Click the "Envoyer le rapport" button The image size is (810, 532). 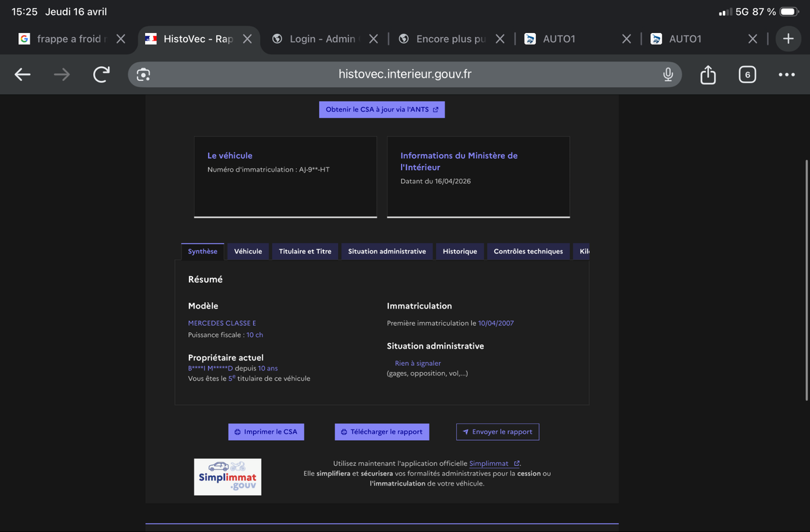click(497, 432)
